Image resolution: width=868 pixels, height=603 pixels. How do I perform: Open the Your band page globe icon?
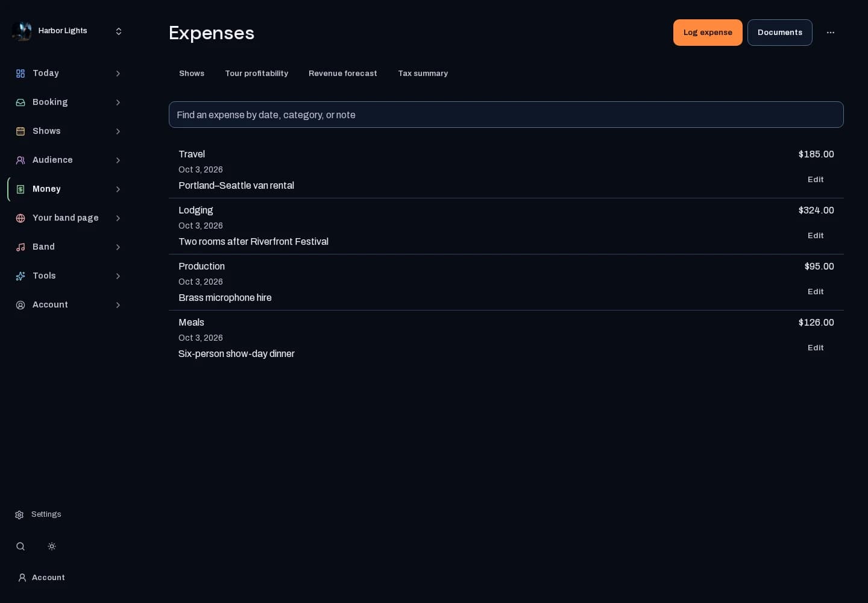pyautogui.click(x=20, y=218)
